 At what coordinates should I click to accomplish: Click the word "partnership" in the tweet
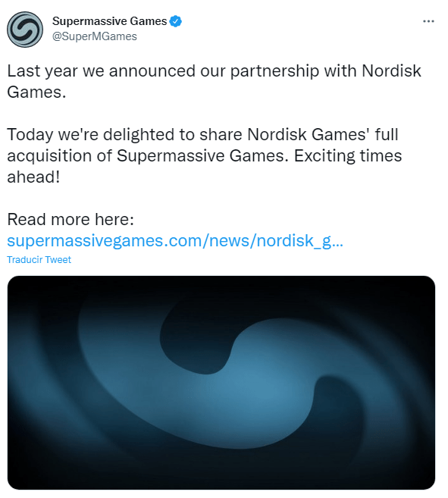274,71
